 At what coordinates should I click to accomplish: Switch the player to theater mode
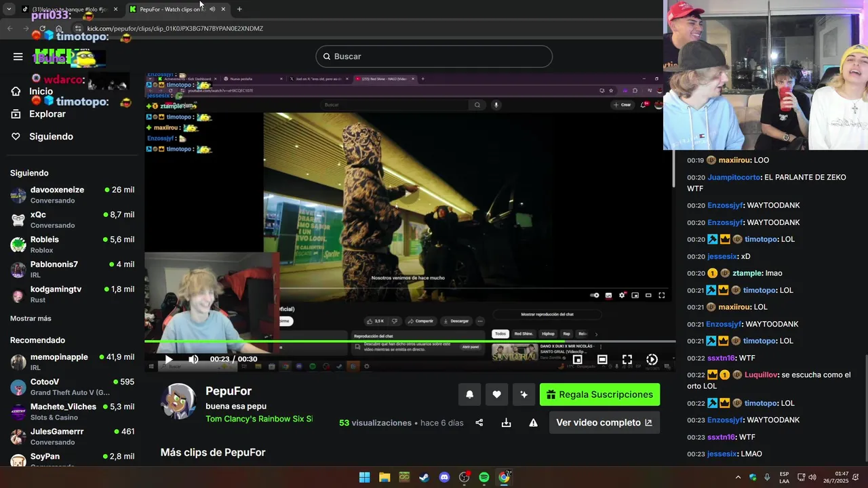tap(602, 359)
